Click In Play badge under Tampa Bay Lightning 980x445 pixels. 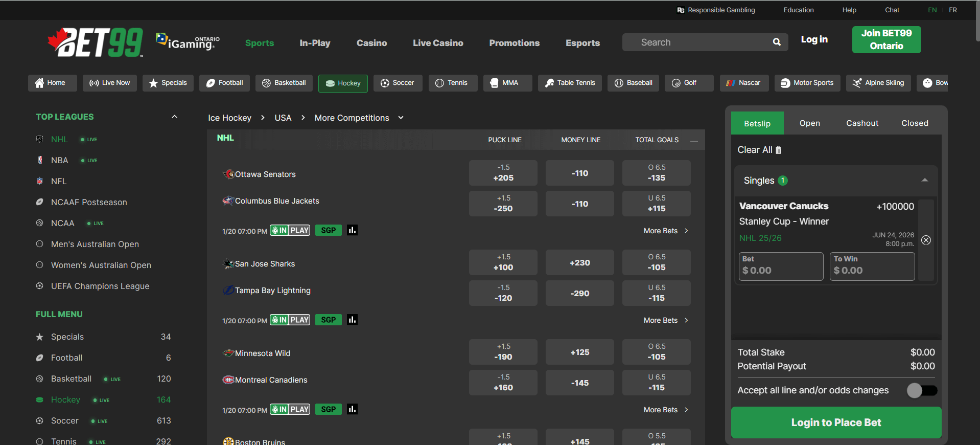click(x=290, y=320)
